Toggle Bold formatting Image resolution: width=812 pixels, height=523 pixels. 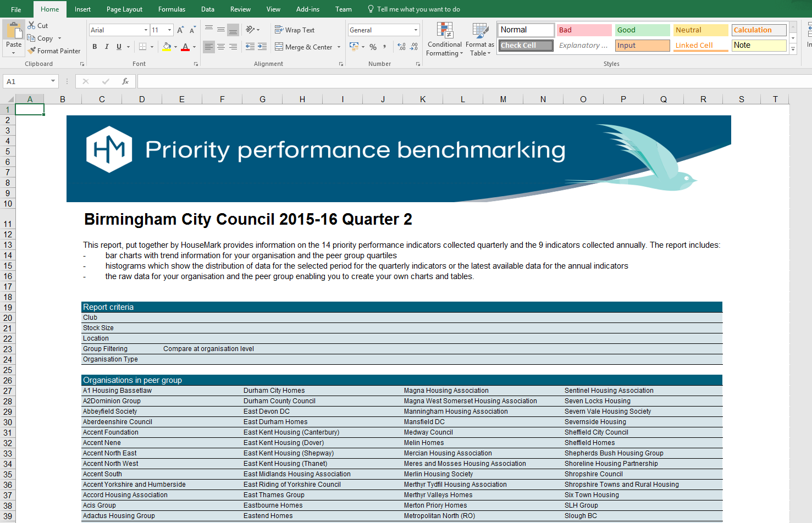click(95, 47)
